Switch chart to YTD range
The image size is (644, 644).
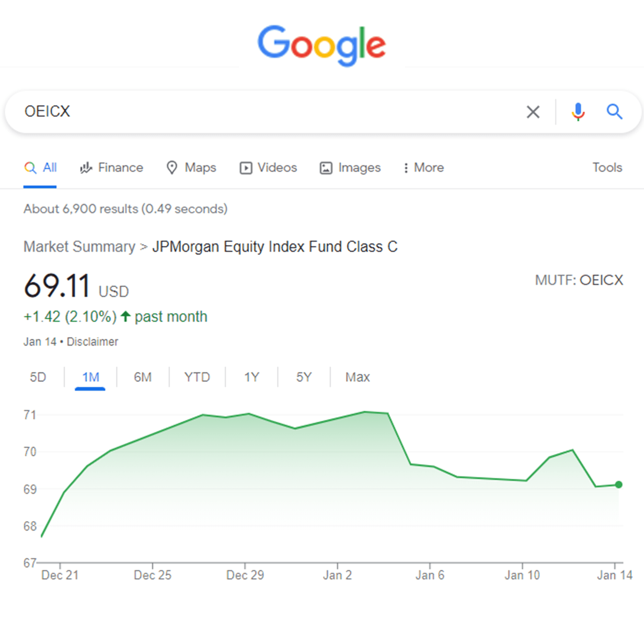click(x=197, y=377)
